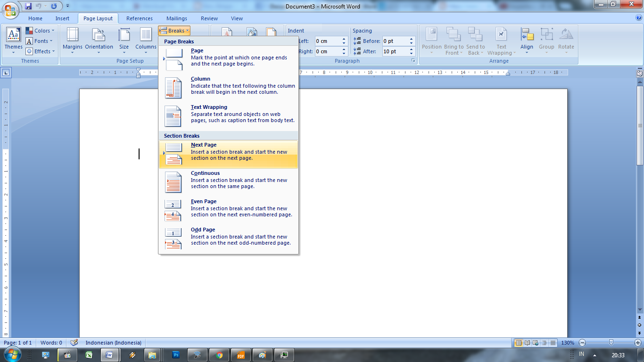Switch to Web Layout view

(536, 343)
